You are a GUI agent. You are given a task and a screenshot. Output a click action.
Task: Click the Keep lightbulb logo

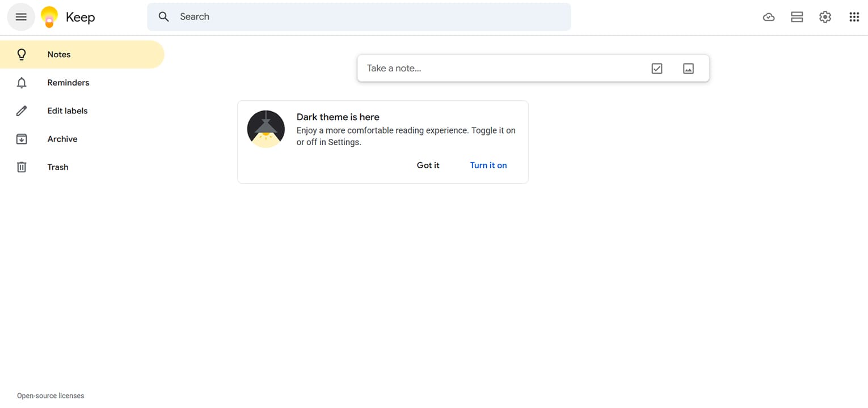pos(49,17)
